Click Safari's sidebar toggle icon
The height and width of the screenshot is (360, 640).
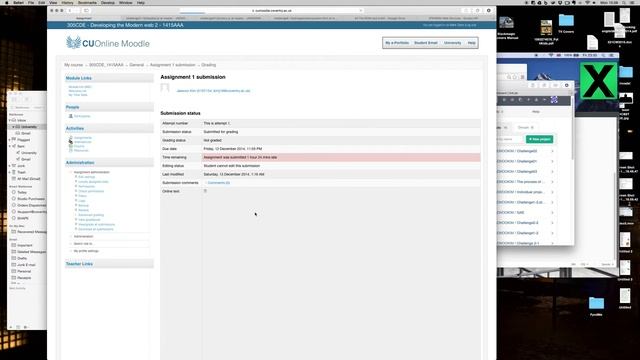[x=86, y=11]
